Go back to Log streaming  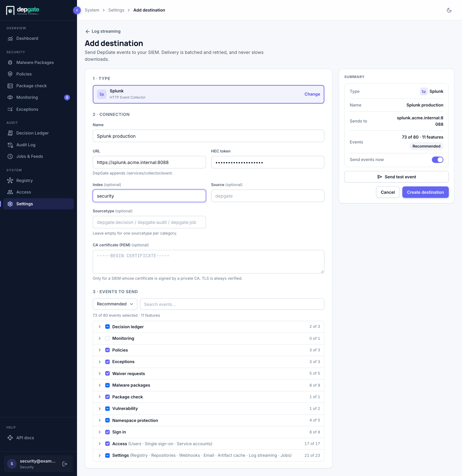pos(103,31)
